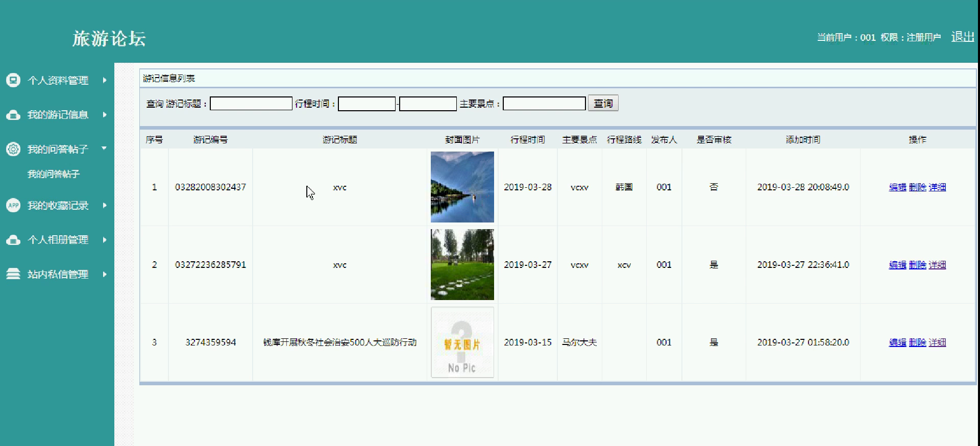980x446 pixels.
Task: Open 我的问答帖子 main menu heading
Action: coord(57,149)
